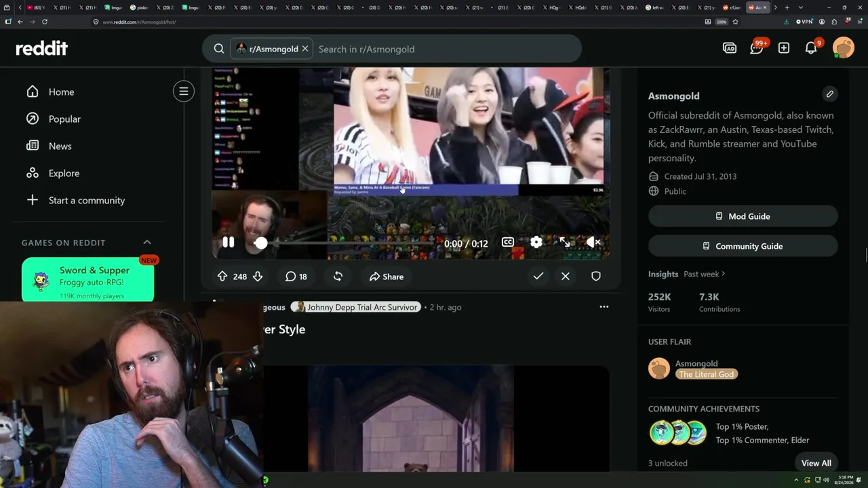The width and height of the screenshot is (868, 488).
Task: Click the Johnny Depp Trial Arc Survivor flair
Action: coord(356,307)
